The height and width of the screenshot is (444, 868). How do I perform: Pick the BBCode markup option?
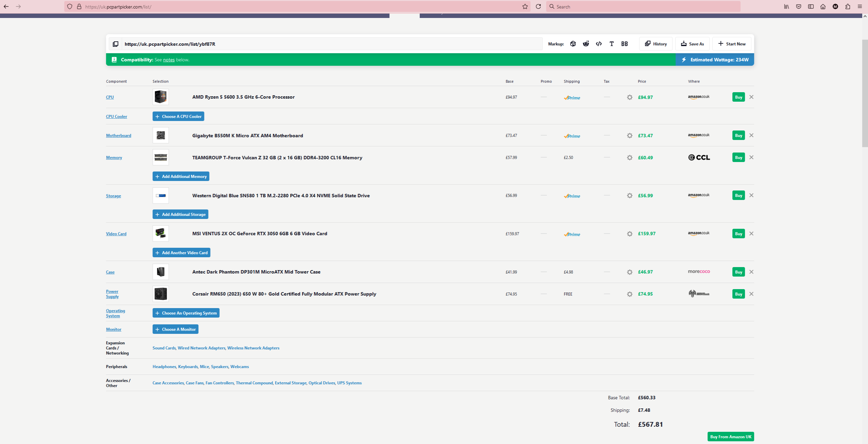click(x=625, y=44)
